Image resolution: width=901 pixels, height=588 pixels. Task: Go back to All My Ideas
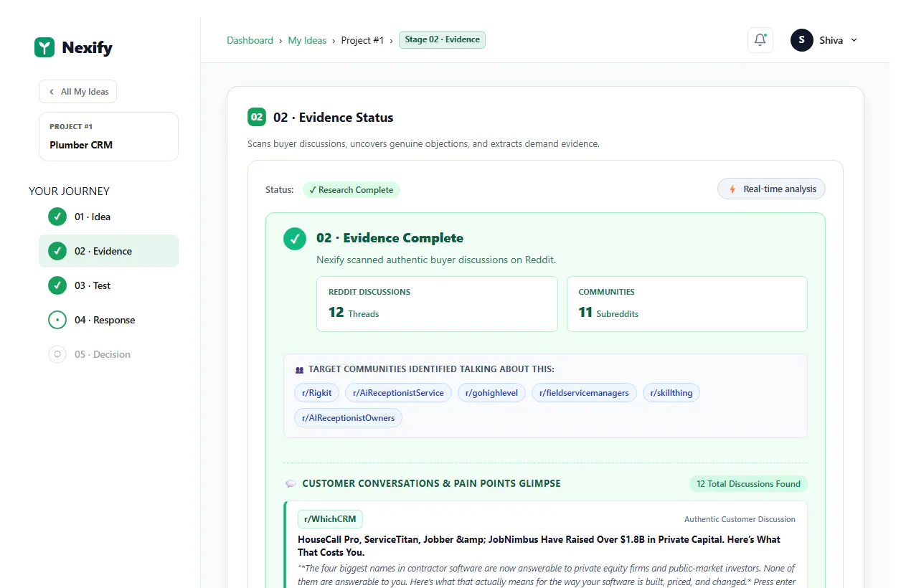(77, 92)
